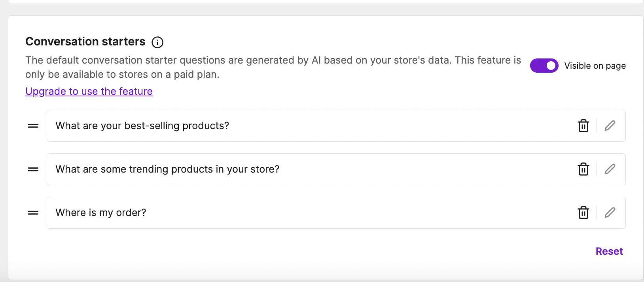Viewport: 644px width, 282px height.
Task: Edit the best-selling products question
Action: pos(610,126)
